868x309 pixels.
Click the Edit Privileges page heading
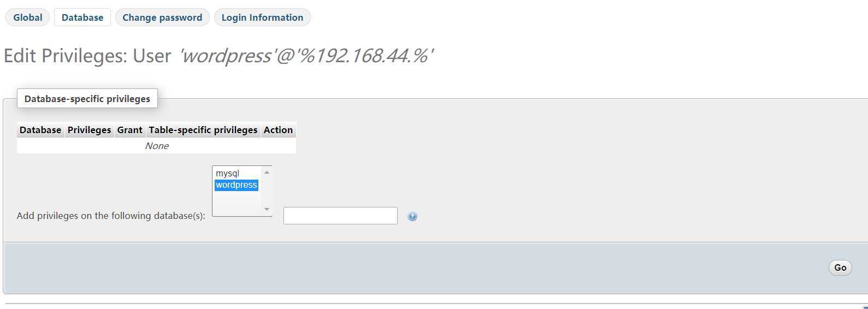(219, 56)
